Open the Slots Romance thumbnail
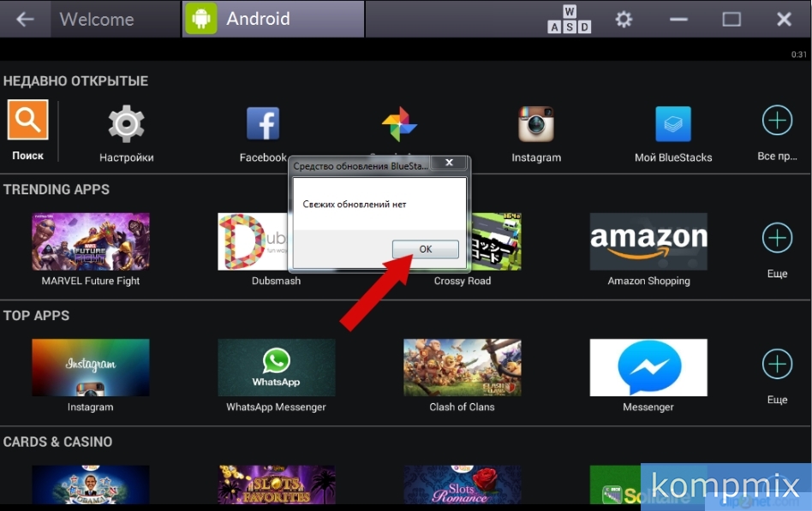812x511 pixels. [x=463, y=484]
